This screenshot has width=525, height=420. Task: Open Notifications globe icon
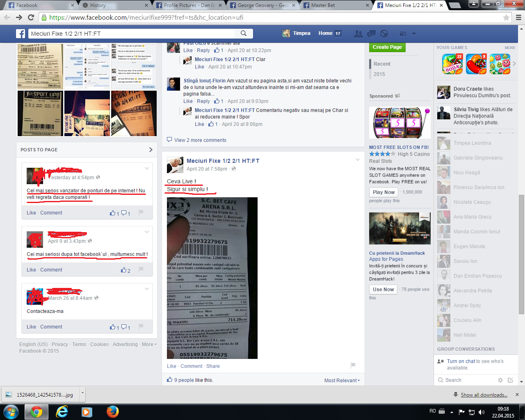384,34
